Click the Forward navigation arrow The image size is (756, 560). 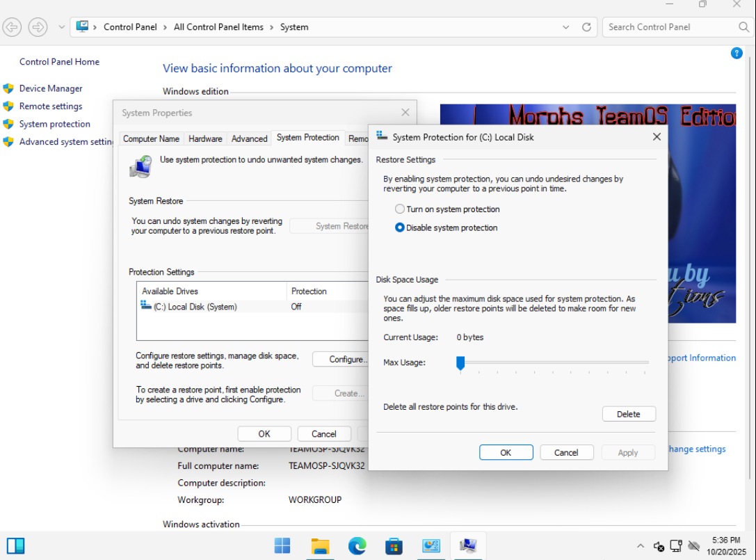point(38,27)
